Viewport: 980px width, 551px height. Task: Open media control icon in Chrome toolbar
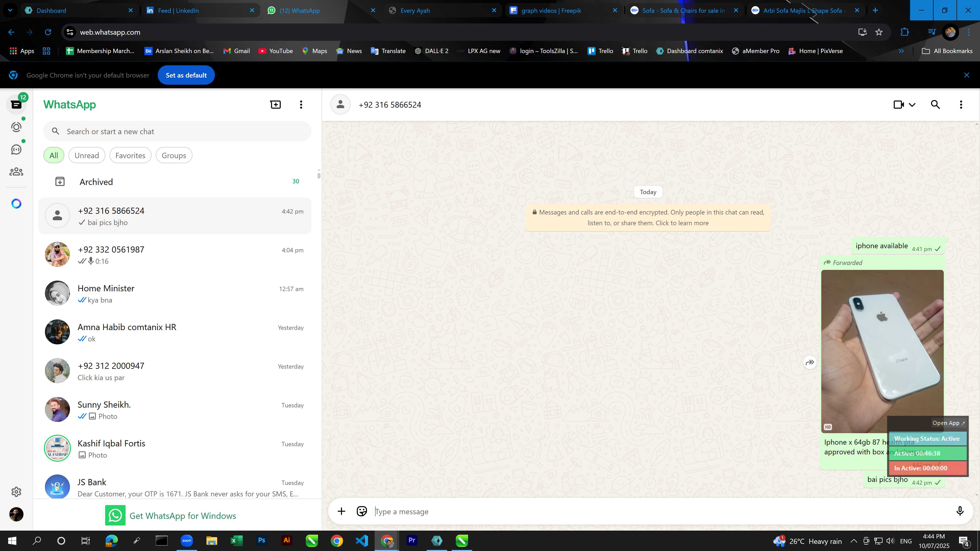click(x=932, y=32)
